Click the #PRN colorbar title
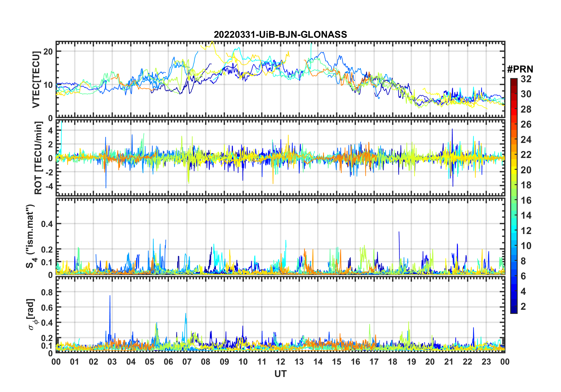The height and width of the screenshot is (392, 561). (520, 69)
